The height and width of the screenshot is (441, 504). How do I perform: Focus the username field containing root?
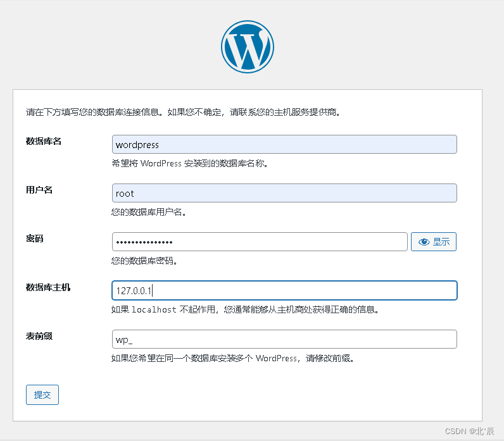click(x=284, y=193)
